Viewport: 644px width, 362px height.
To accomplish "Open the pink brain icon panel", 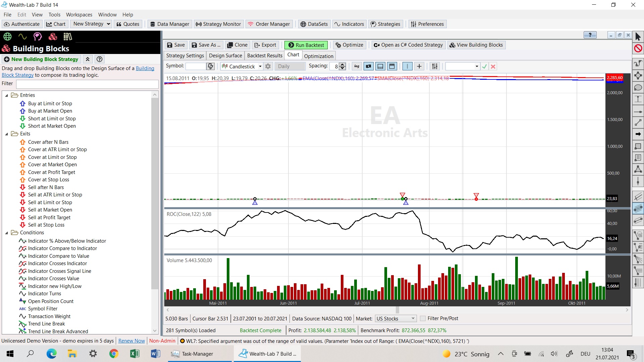I will [x=38, y=37].
